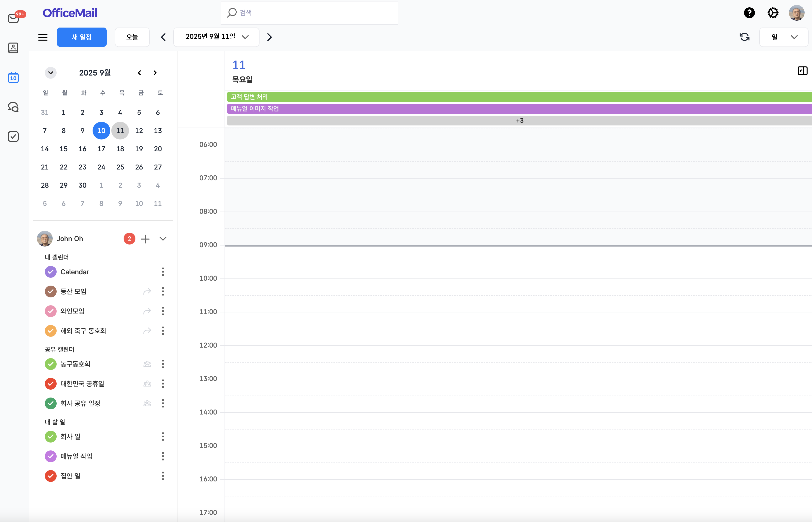
Task: Toggle the 대한민국 공휴일 calendar checkbox
Action: pyautogui.click(x=50, y=384)
